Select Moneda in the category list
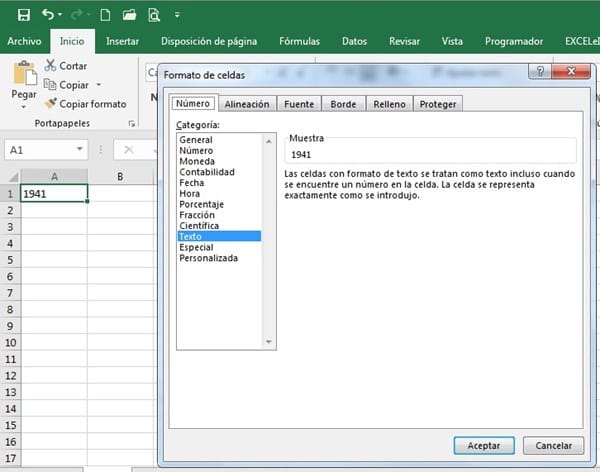 coord(196,160)
